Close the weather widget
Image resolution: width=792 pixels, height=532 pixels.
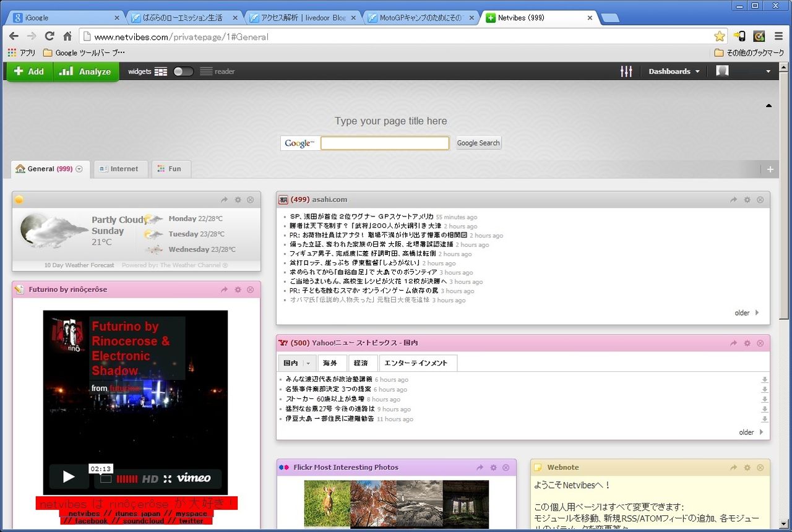point(251,200)
